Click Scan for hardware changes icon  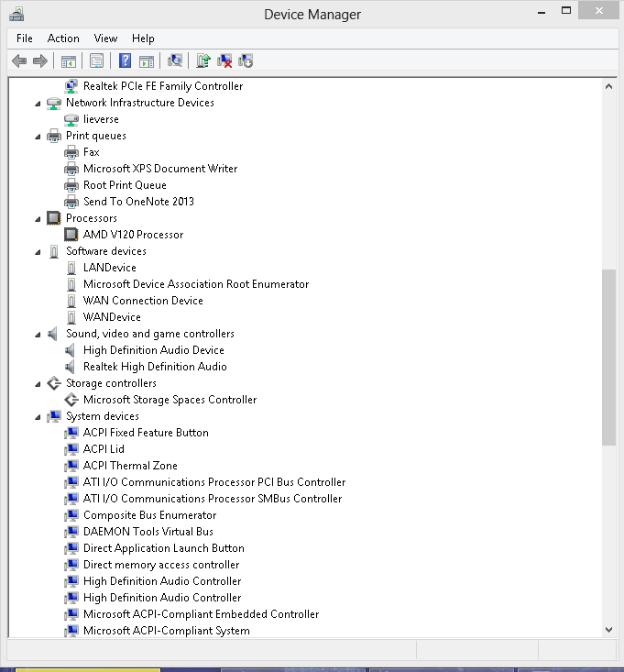[175, 61]
